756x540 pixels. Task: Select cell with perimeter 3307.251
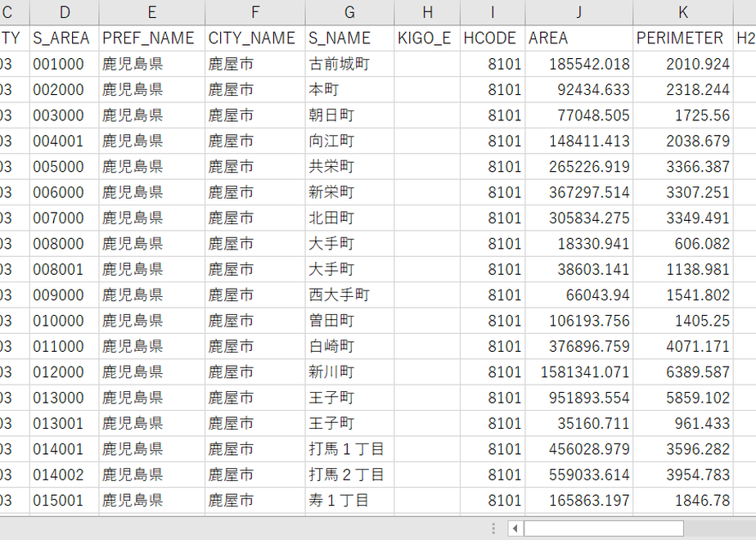pos(683,192)
